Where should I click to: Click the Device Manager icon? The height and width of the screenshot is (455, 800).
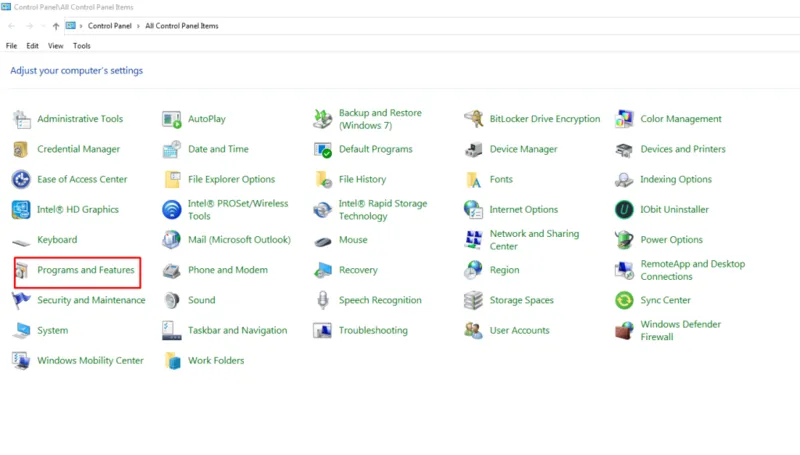tap(473, 149)
